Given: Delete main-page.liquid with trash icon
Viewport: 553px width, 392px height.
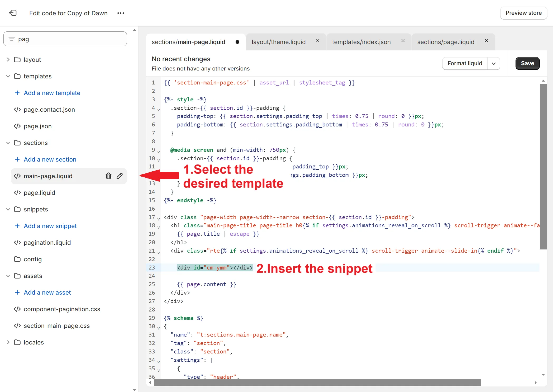Looking at the screenshot, I should [108, 176].
